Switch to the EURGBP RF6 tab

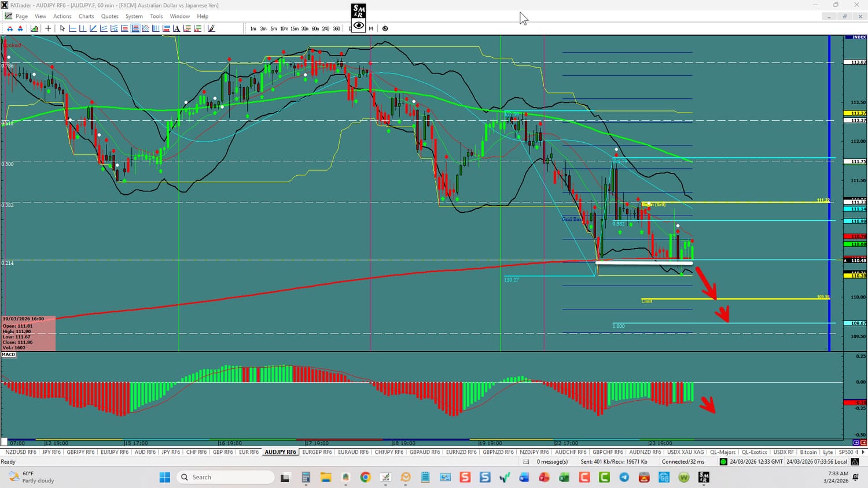[317, 452]
